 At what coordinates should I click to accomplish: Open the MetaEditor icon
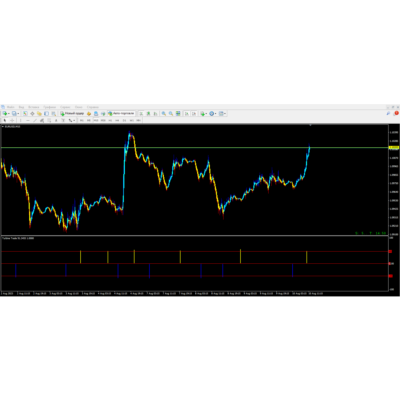click(x=89, y=114)
